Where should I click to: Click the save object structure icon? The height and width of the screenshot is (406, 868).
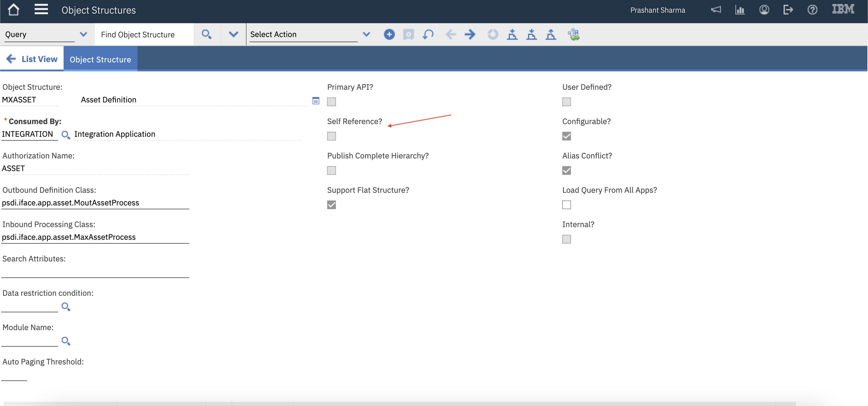click(x=408, y=34)
